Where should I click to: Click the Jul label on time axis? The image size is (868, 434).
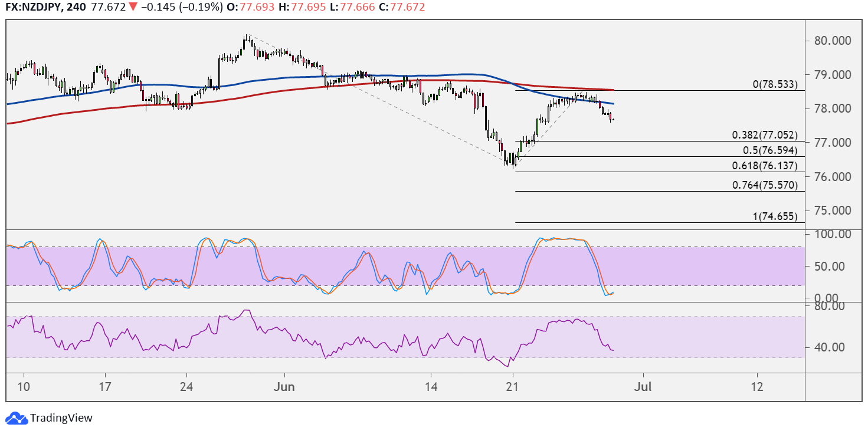click(643, 387)
